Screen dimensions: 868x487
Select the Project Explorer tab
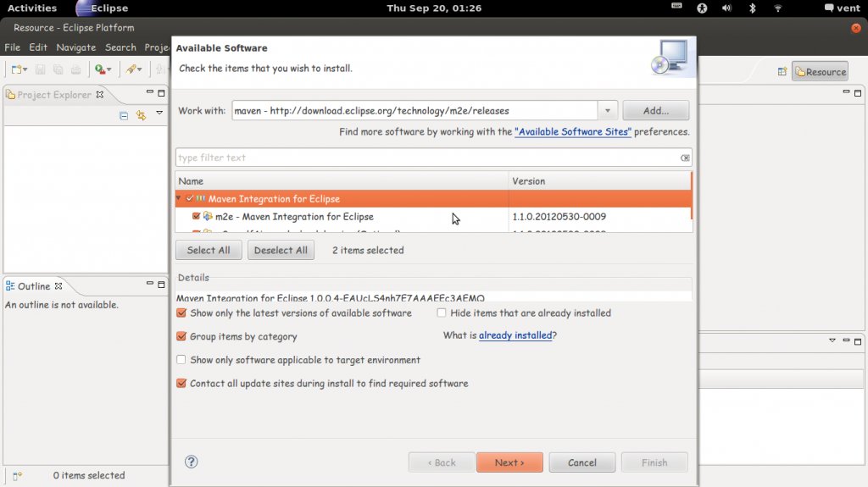pyautogui.click(x=53, y=95)
